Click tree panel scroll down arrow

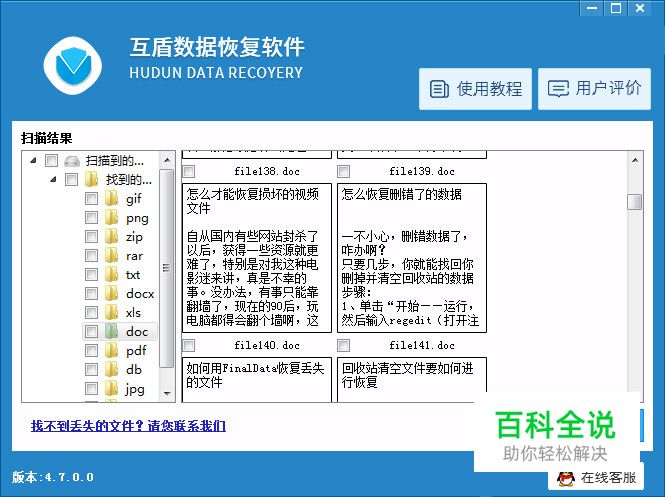coord(167,394)
